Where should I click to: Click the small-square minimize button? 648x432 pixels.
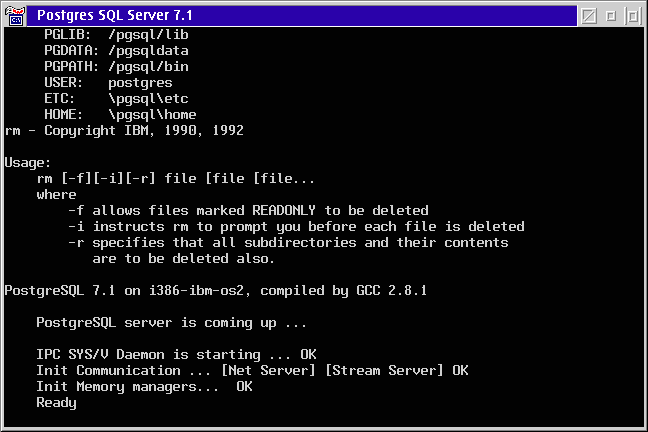(x=611, y=16)
